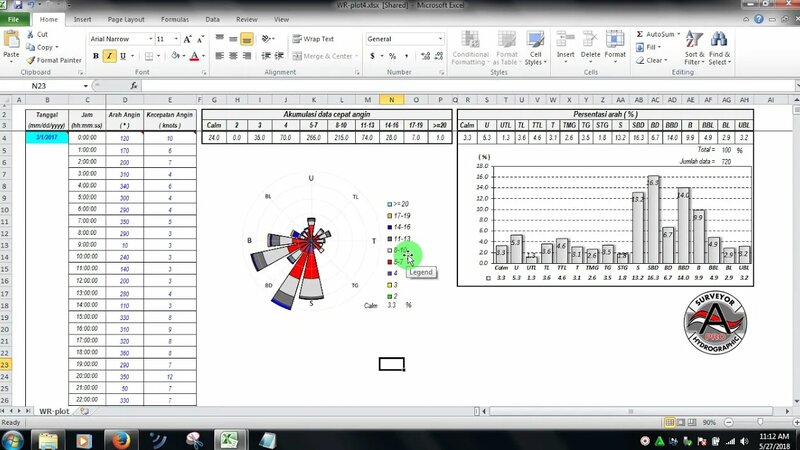Viewport: 800px width, 450px height.
Task: Click the zoom slider handle
Action: coord(760,422)
